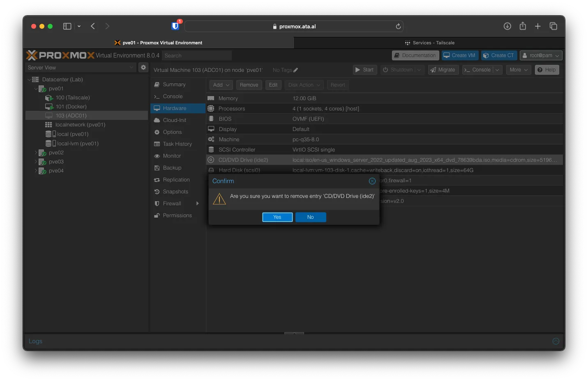Open the Cloud-Init section

click(x=178, y=120)
